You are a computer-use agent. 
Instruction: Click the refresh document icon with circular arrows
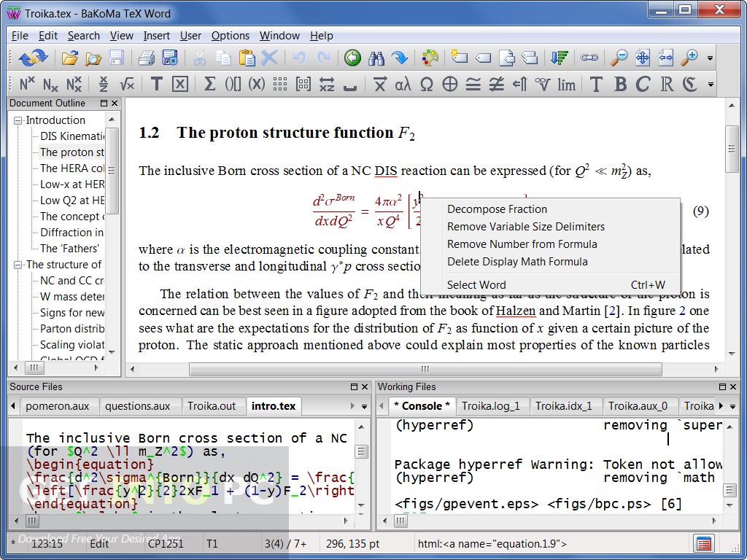click(x=33, y=58)
